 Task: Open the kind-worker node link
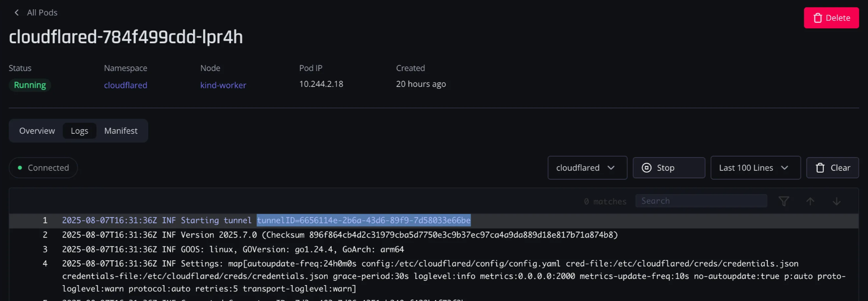click(223, 85)
